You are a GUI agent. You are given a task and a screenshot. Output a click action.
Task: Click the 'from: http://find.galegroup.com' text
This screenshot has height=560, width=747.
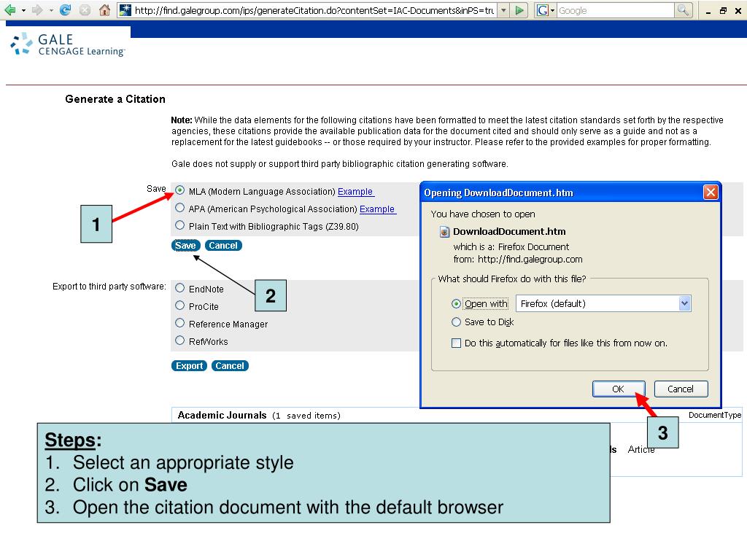point(518,260)
